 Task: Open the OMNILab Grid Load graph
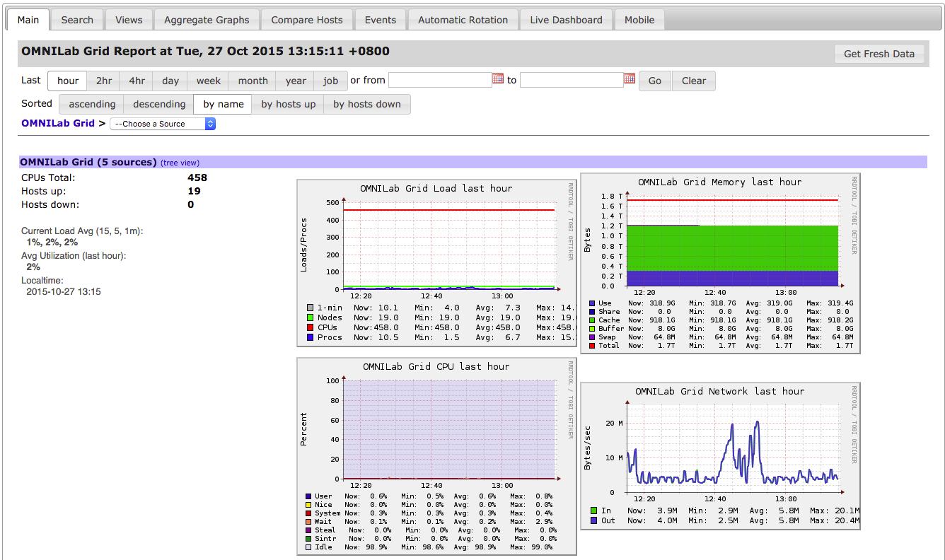point(436,263)
